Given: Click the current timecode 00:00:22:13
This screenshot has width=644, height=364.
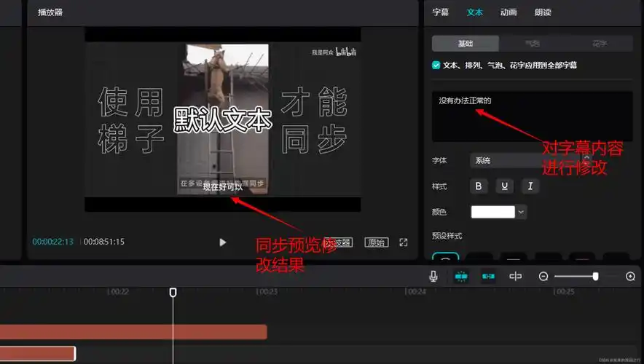Looking at the screenshot, I should click(x=53, y=242).
